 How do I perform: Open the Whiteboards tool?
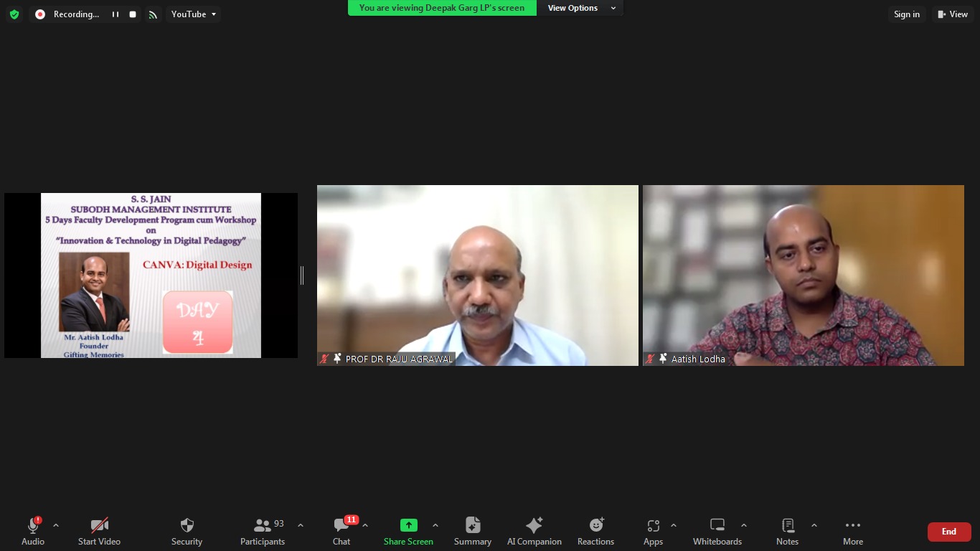[x=717, y=531]
